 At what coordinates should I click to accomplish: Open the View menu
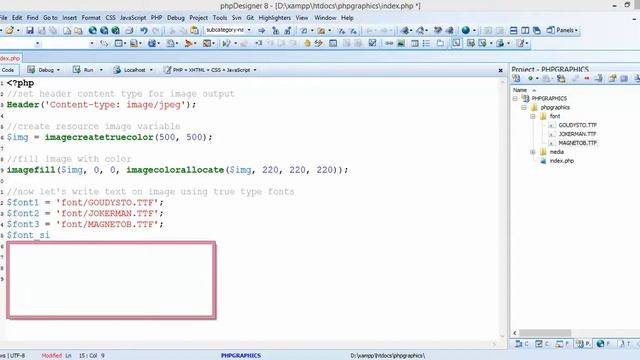tap(302, 18)
